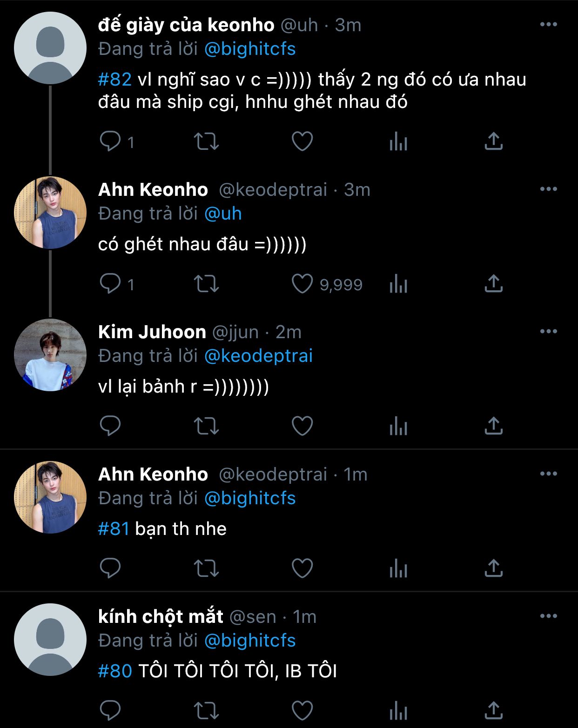578x728 pixels.
Task: Retweet Ahn Keonho's "có ghét nhau đâu" reply
Action: (206, 284)
